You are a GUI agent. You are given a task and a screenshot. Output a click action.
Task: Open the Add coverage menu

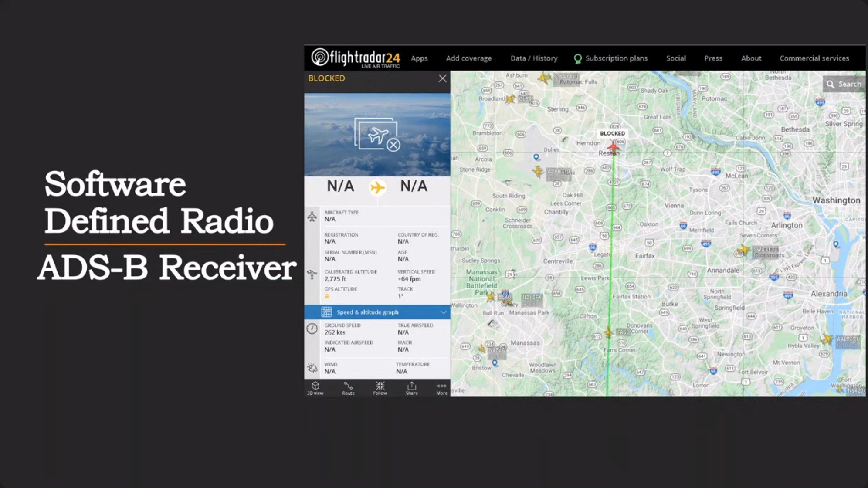[468, 58]
